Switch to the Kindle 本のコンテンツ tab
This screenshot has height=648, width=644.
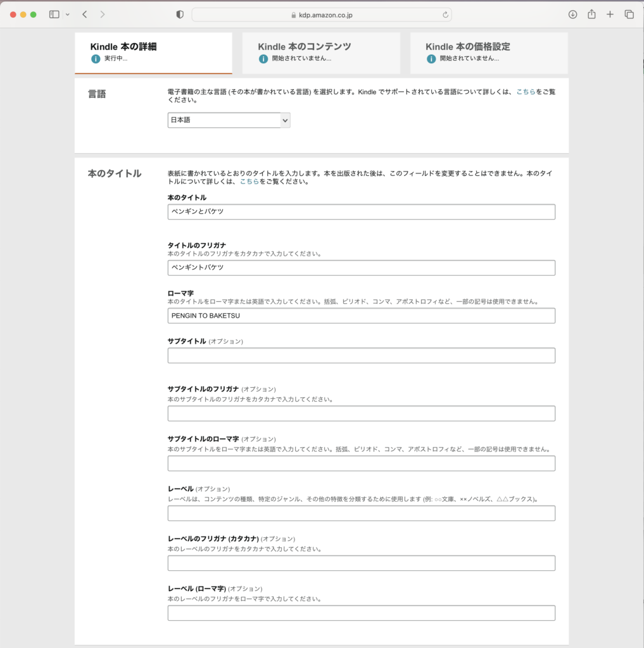[x=321, y=53]
